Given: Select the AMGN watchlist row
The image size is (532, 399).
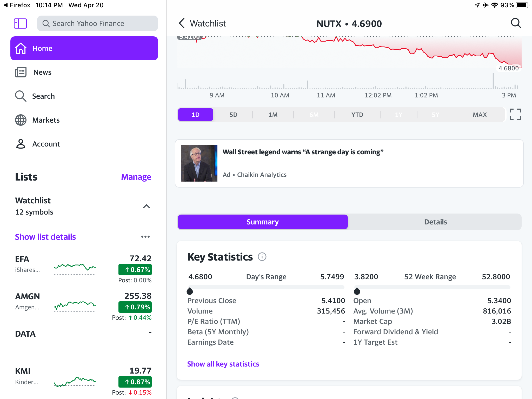Looking at the screenshot, I should [x=83, y=306].
